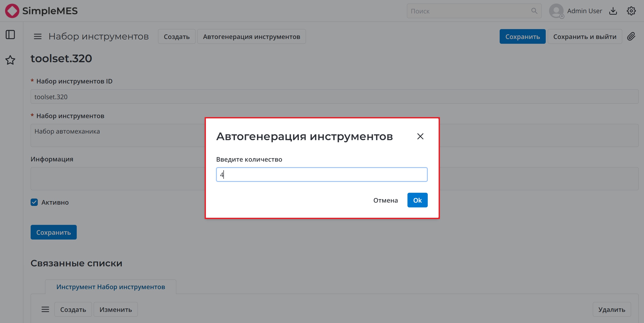Close the Автогенерация инструментов dialog
Image resolution: width=644 pixels, height=323 pixels.
pos(420,136)
